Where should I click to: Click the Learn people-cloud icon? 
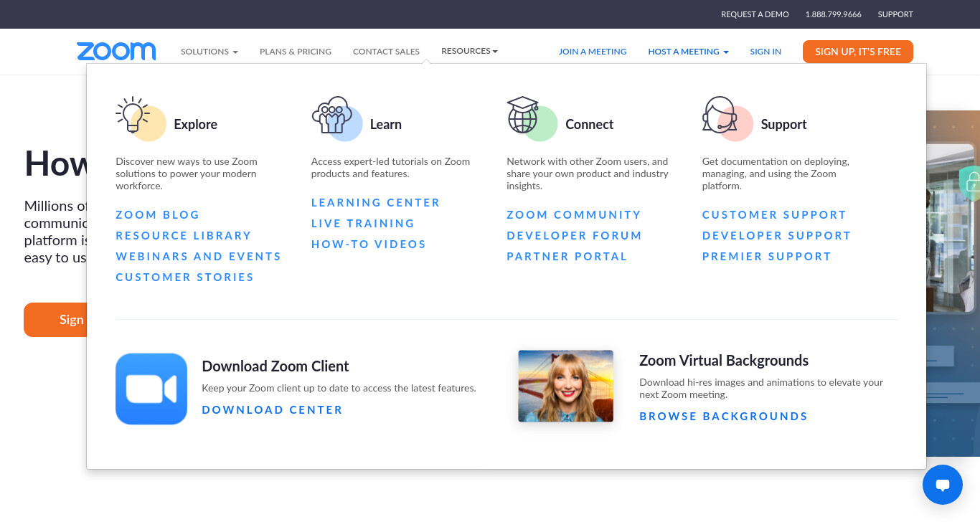[x=336, y=118]
